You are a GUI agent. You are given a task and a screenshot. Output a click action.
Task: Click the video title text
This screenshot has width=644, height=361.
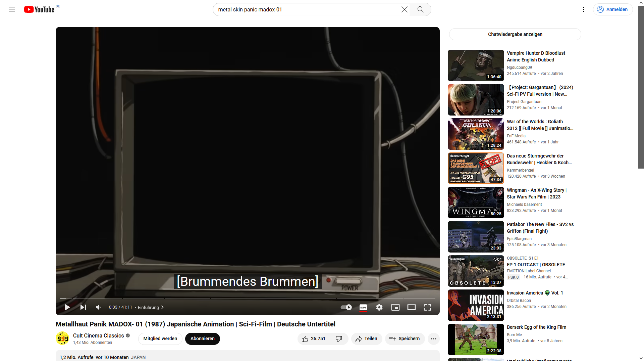pyautogui.click(x=196, y=324)
